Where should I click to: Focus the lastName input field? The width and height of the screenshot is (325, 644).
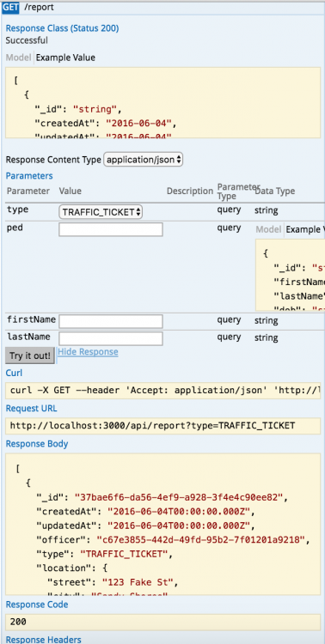(x=111, y=338)
